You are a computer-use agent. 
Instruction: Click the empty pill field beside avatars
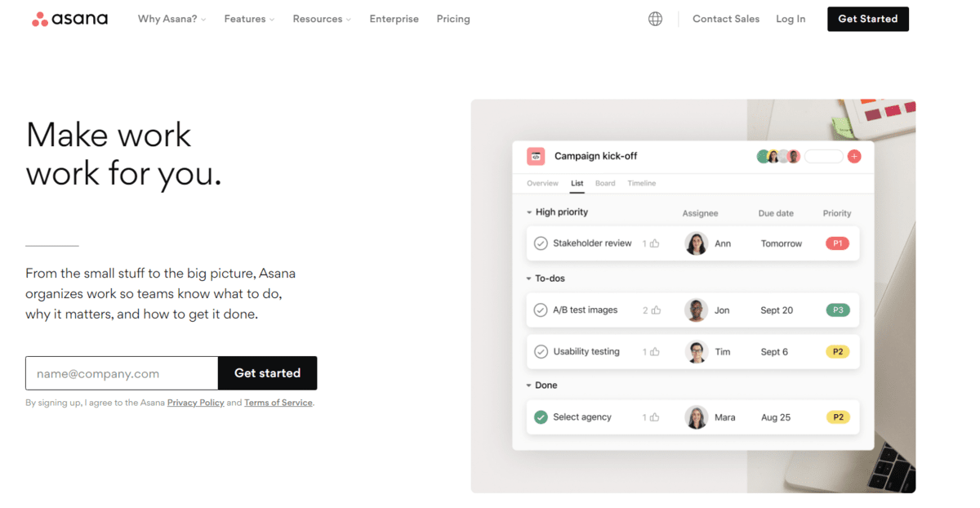[x=823, y=156]
